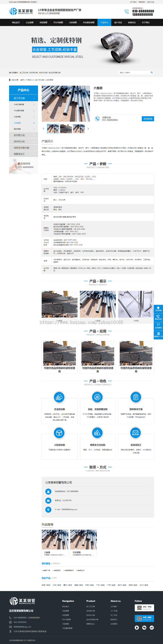
Task: Click 六角钢厂家 related service link
Action: [x=46, y=570]
